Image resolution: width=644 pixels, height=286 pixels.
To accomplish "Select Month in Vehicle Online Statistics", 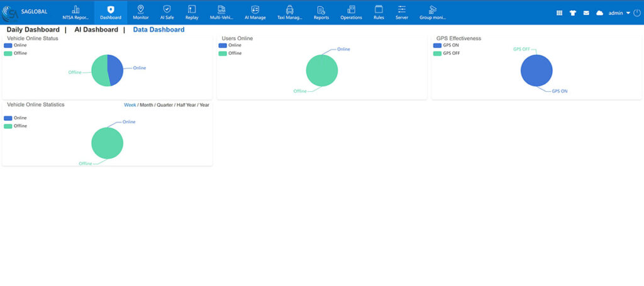I will [146, 105].
